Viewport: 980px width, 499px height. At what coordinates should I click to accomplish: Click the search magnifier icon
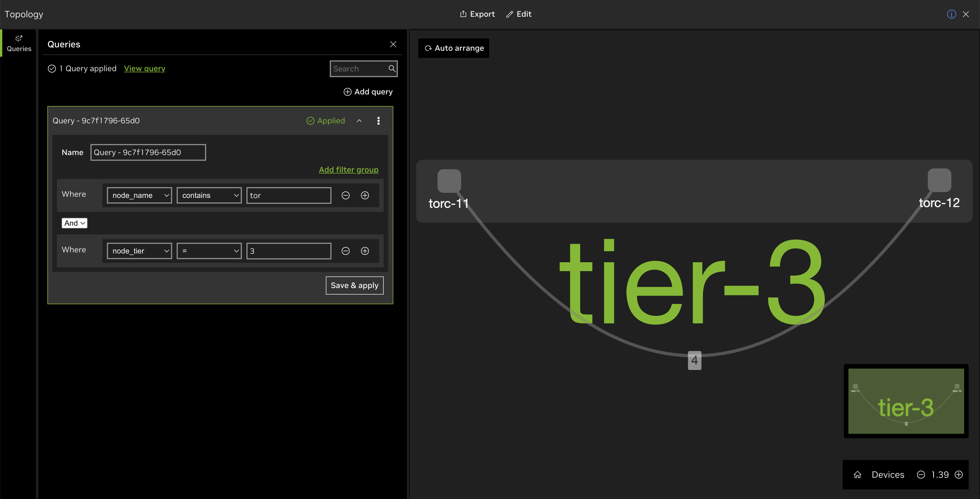[x=392, y=68]
